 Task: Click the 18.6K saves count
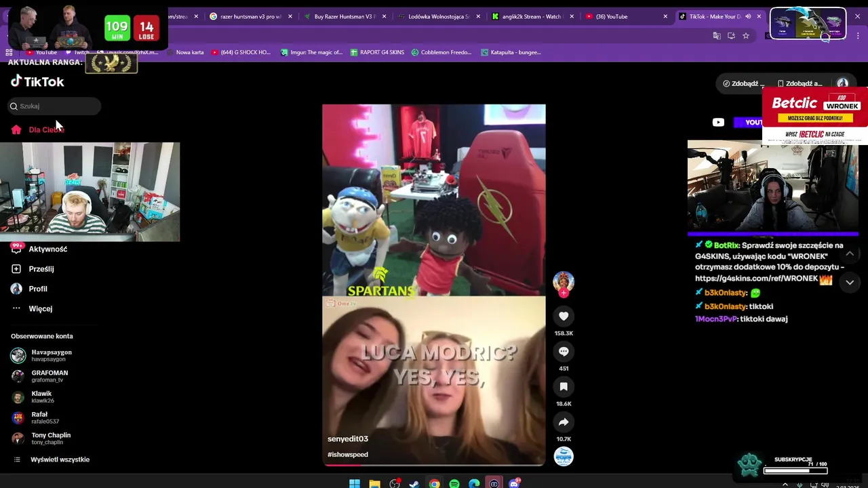564,404
